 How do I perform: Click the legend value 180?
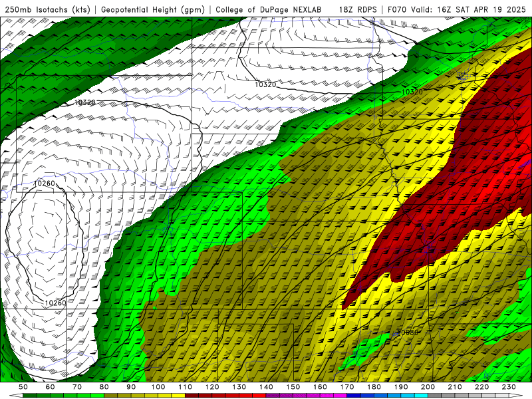click(x=374, y=387)
